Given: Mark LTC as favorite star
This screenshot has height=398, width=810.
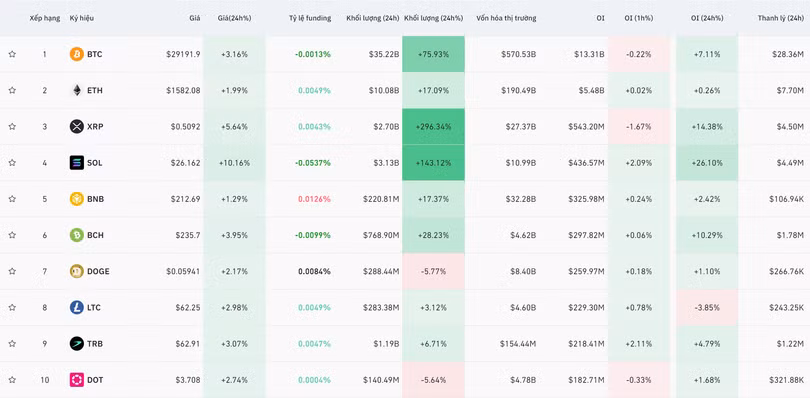Looking at the screenshot, I should tap(12, 308).
